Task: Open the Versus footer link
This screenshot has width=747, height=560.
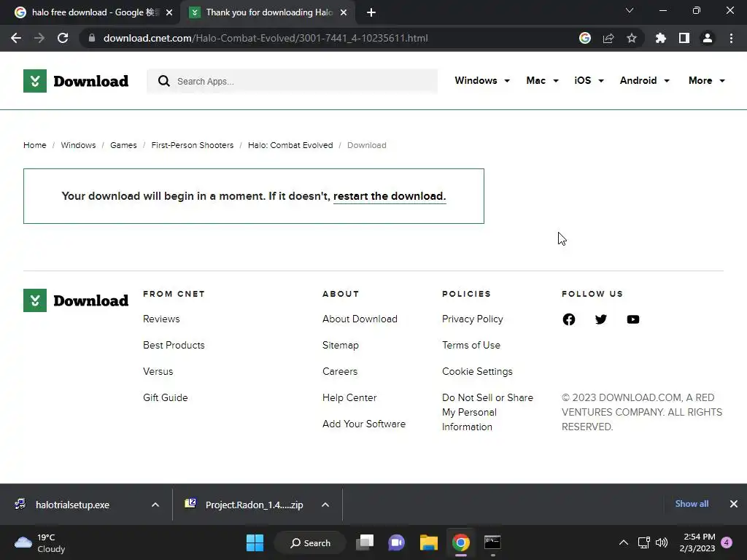Action: (x=158, y=371)
